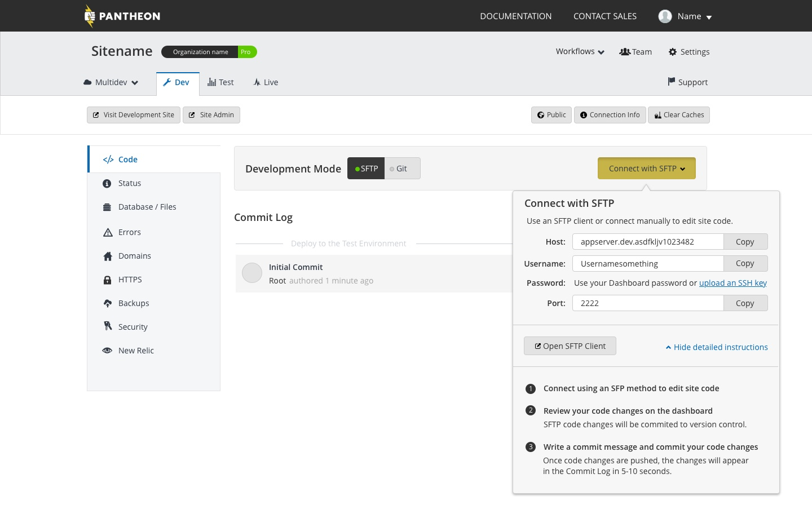Click the user avatar icon
The image size is (812, 527).
pyautogui.click(x=665, y=16)
